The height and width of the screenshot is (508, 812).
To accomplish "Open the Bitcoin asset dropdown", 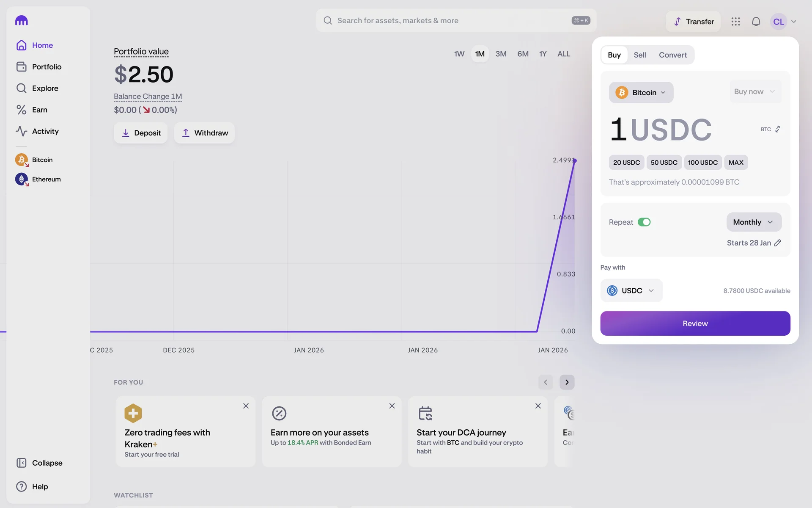I will [x=641, y=92].
